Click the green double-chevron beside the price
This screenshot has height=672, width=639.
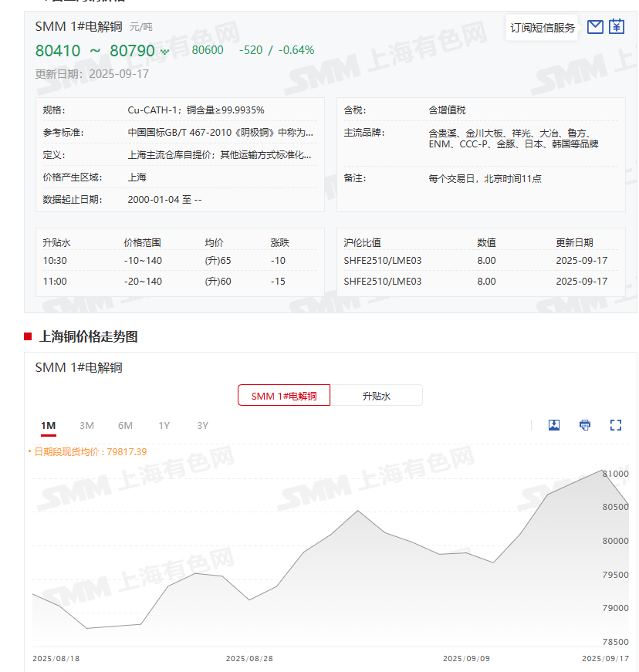point(164,52)
